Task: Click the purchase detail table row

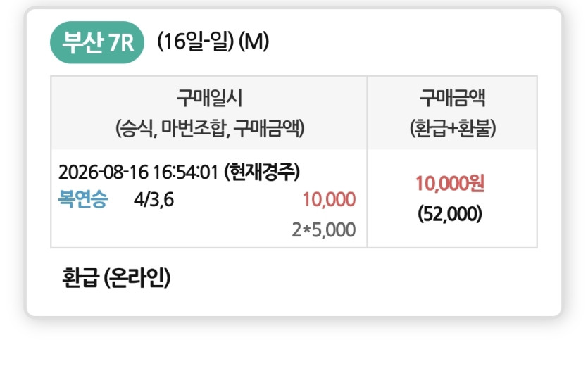Action: tap(294, 198)
